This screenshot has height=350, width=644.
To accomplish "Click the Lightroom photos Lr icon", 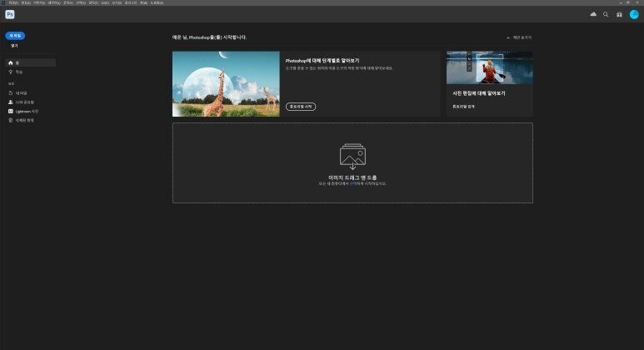I will tap(11, 112).
